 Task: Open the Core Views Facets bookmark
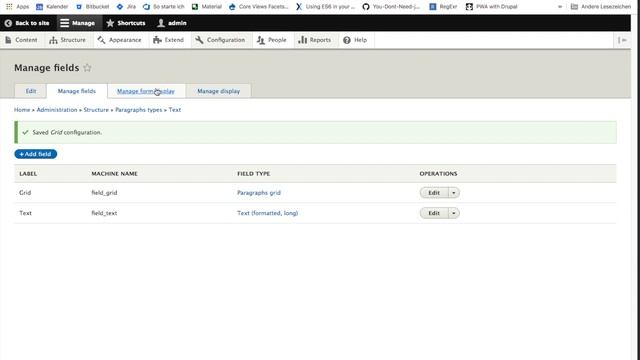click(x=258, y=7)
